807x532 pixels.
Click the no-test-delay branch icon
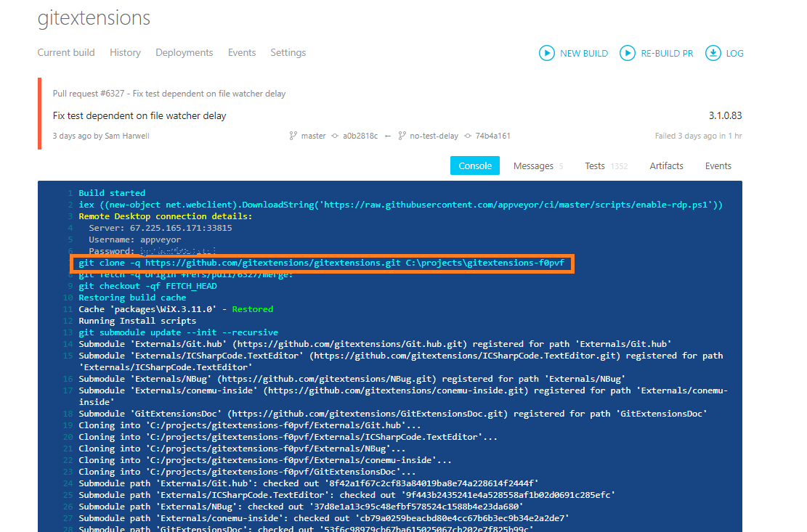(402, 136)
